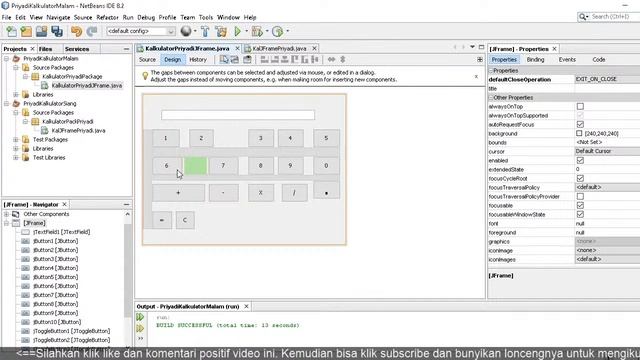Open the cursor Default Cursor dropdown

(x=607, y=151)
